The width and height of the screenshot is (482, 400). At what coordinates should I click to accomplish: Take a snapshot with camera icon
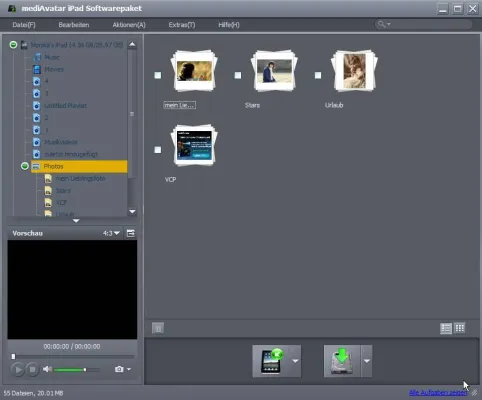(119, 369)
